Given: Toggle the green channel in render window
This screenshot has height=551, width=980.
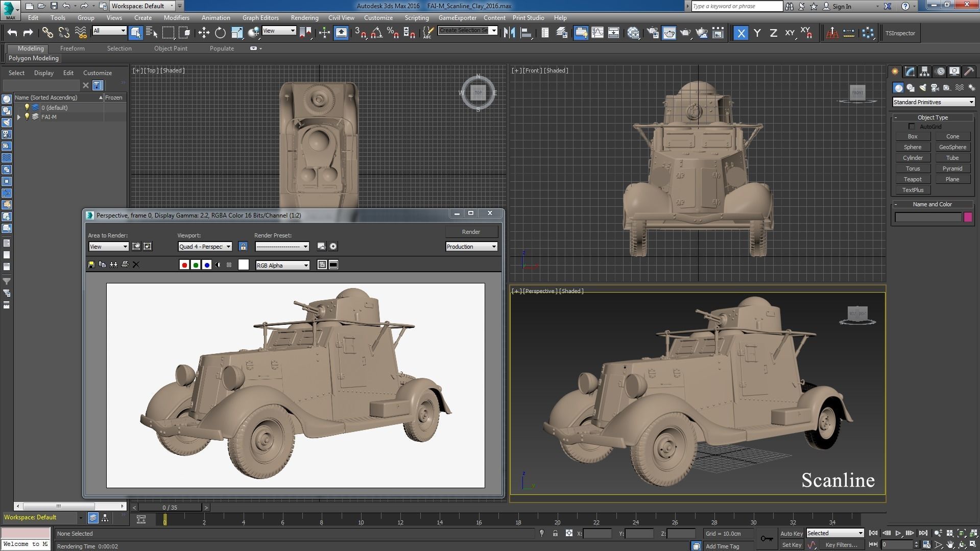Looking at the screenshot, I should pos(196,265).
